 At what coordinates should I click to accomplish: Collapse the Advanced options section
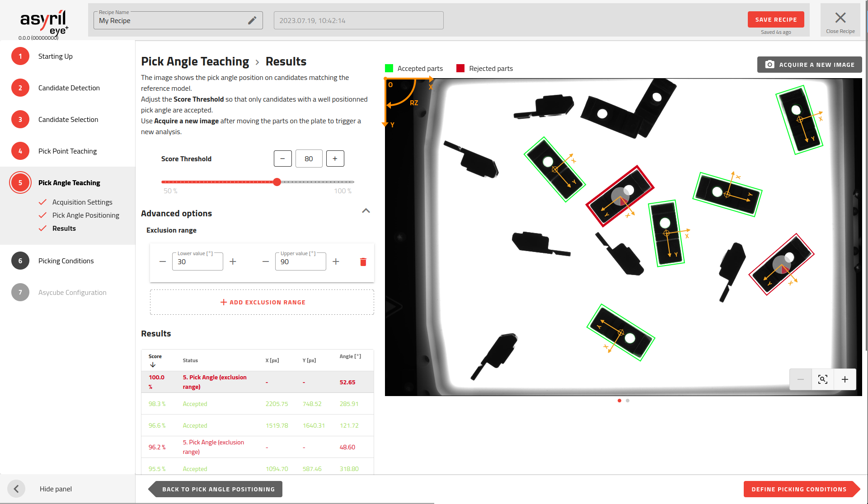click(366, 211)
